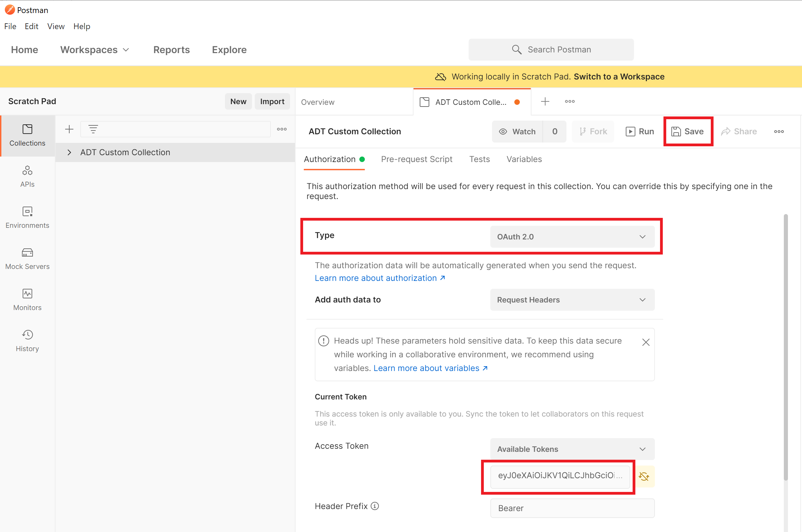Screen dimensions: 802x532
Task: Open the Edit menu
Action: 32,26
